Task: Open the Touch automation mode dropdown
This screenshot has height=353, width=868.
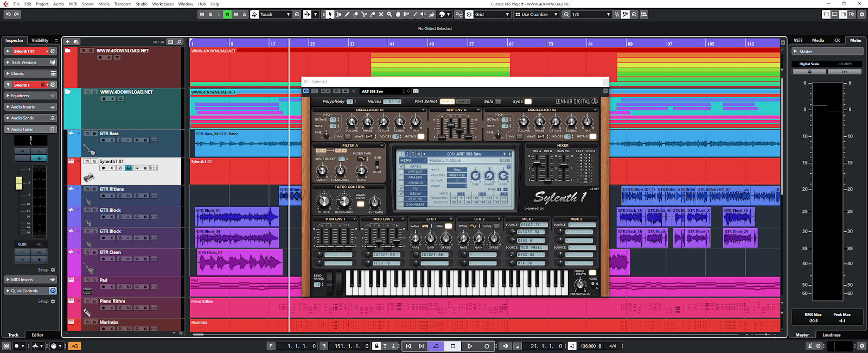Action: tap(275, 14)
